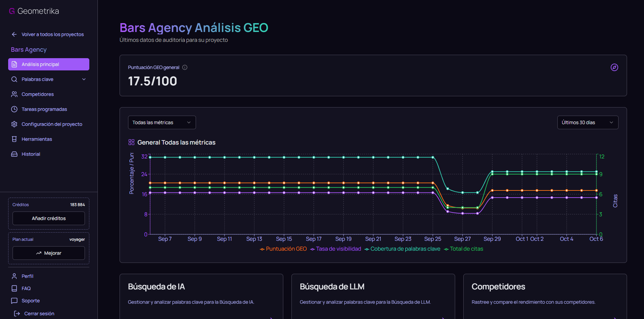Select Análisis principal in sidebar
This screenshot has width=644, height=319.
pyautogui.click(x=49, y=64)
